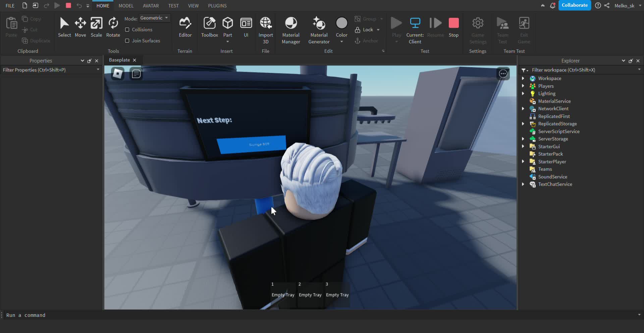Open the Terrain Editor
This screenshot has width=644, height=333.
[185, 27]
